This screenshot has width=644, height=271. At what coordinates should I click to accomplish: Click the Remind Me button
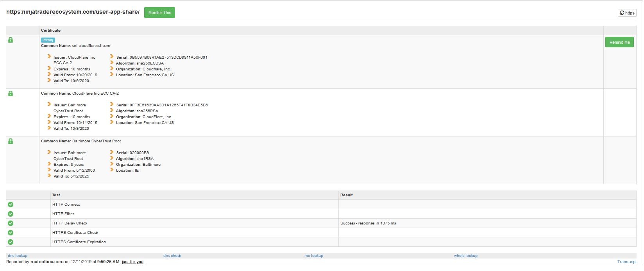pyautogui.click(x=619, y=42)
